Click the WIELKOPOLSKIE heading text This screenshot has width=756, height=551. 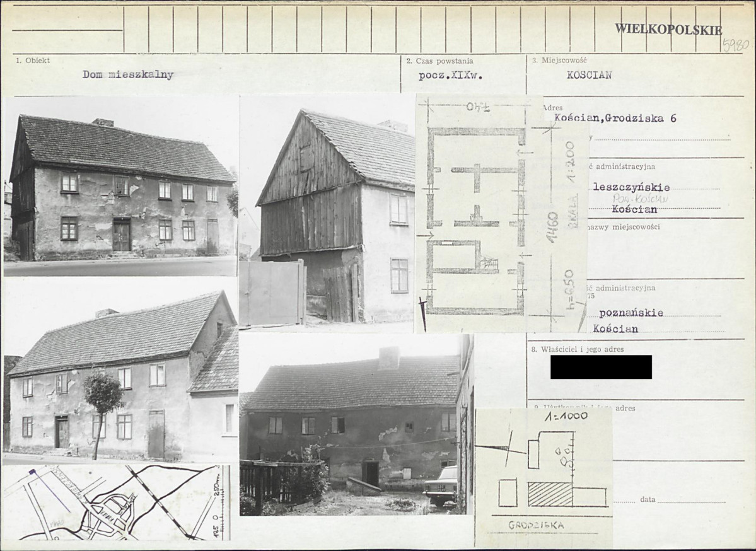pyautogui.click(x=668, y=29)
